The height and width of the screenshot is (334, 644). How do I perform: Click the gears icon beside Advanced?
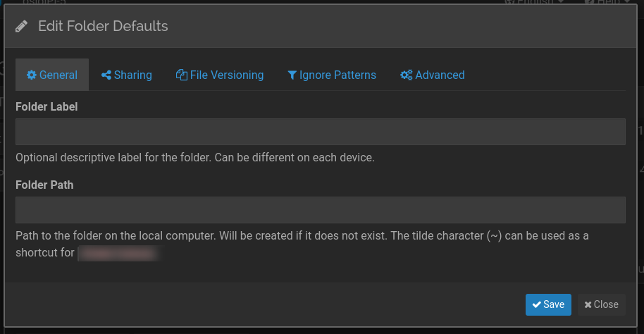[406, 75]
